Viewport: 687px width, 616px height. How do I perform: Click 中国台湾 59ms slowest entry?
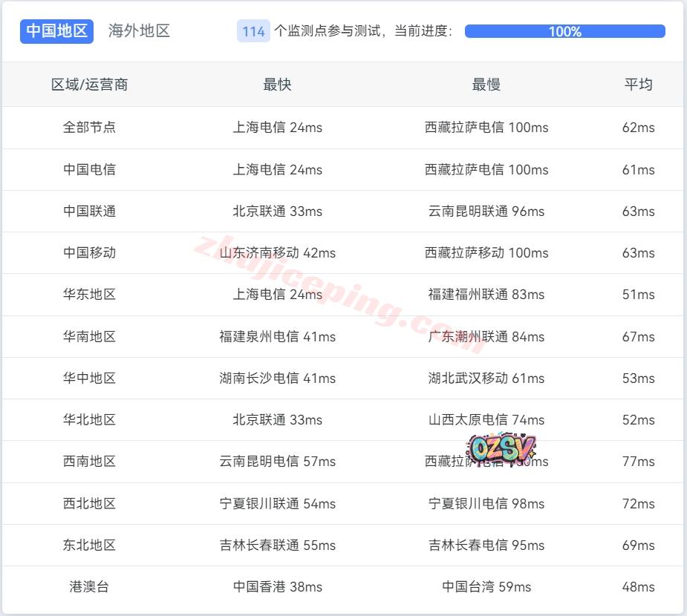486,587
